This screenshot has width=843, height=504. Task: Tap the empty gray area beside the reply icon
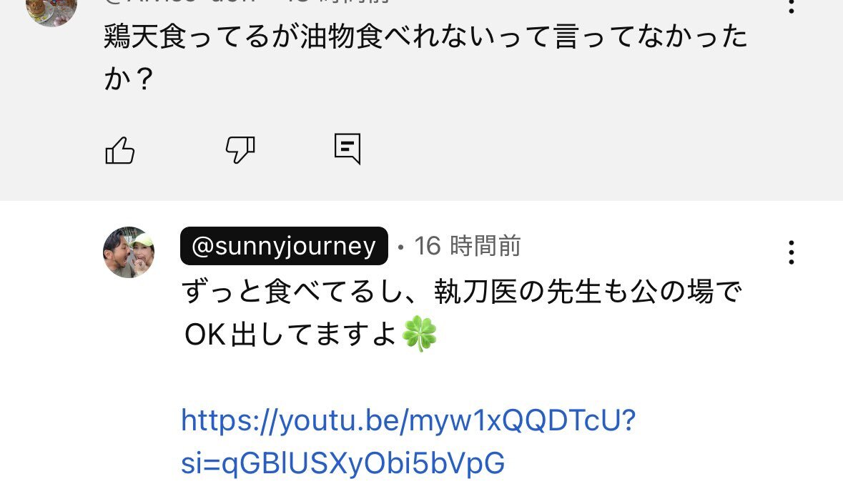pyautogui.click(x=572, y=150)
